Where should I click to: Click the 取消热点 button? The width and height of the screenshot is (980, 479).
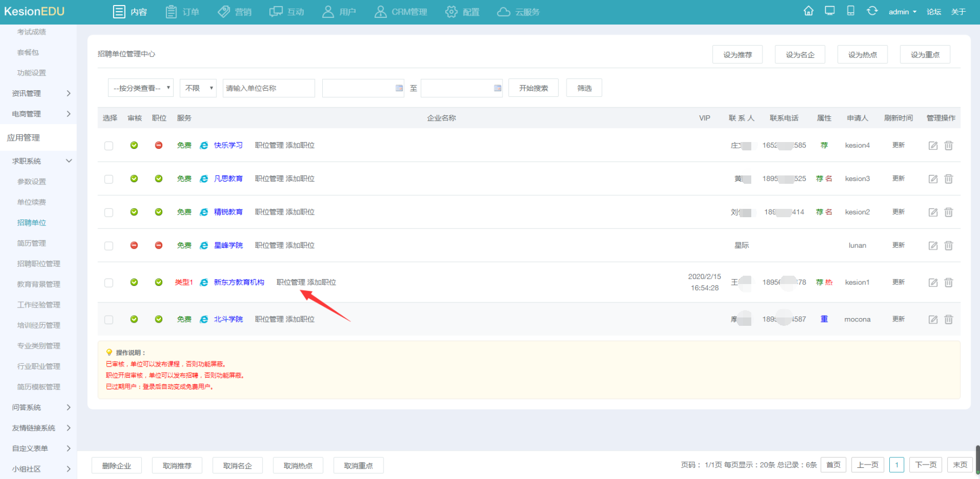coord(298,466)
